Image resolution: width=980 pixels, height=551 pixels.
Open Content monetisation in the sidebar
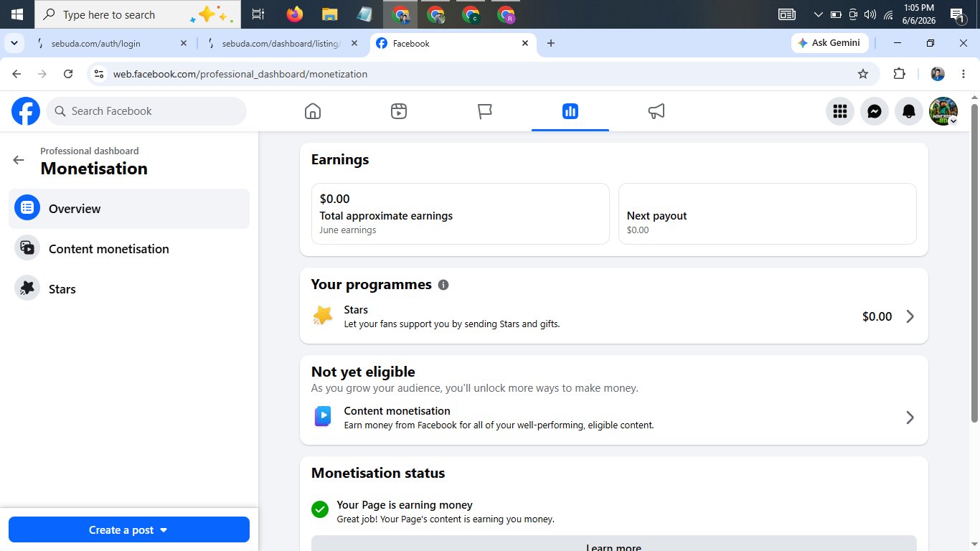pyautogui.click(x=129, y=249)
